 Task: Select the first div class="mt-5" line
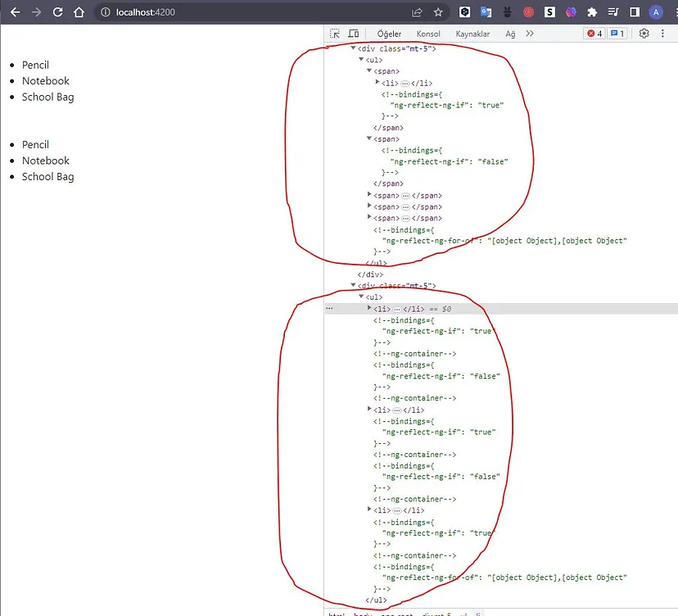pos(396,49)
